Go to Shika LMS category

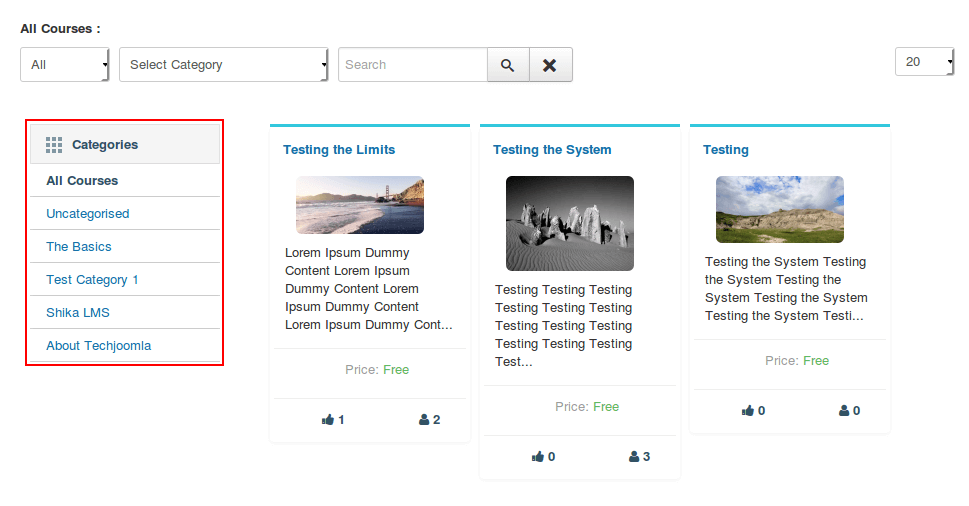[78, 313]
